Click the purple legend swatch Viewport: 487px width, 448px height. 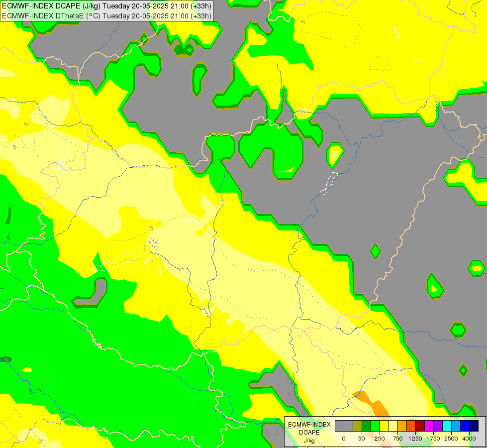tap(438, 426)
